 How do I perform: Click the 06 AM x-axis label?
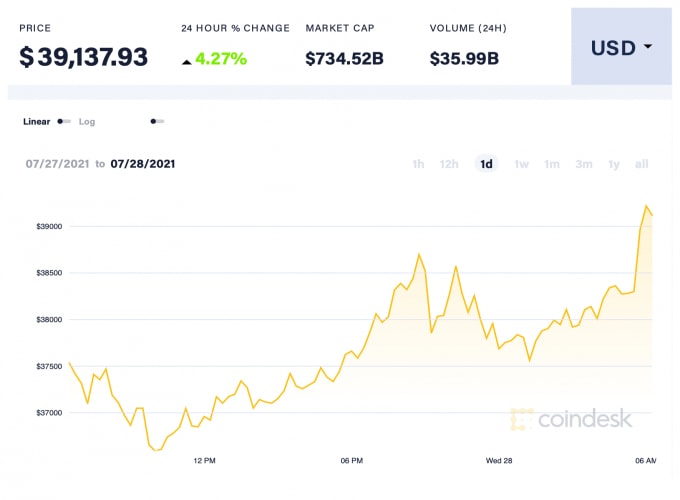point(646,461)
